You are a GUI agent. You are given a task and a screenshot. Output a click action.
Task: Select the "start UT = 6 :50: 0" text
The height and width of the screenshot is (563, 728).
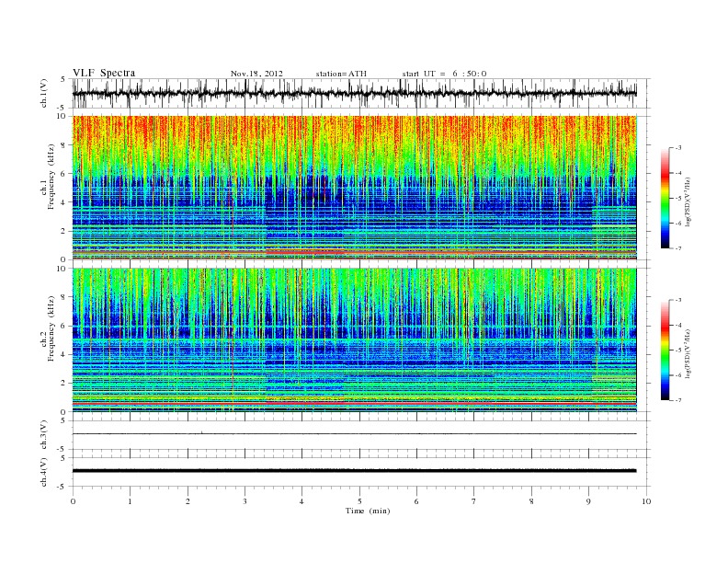pos(444,74)
